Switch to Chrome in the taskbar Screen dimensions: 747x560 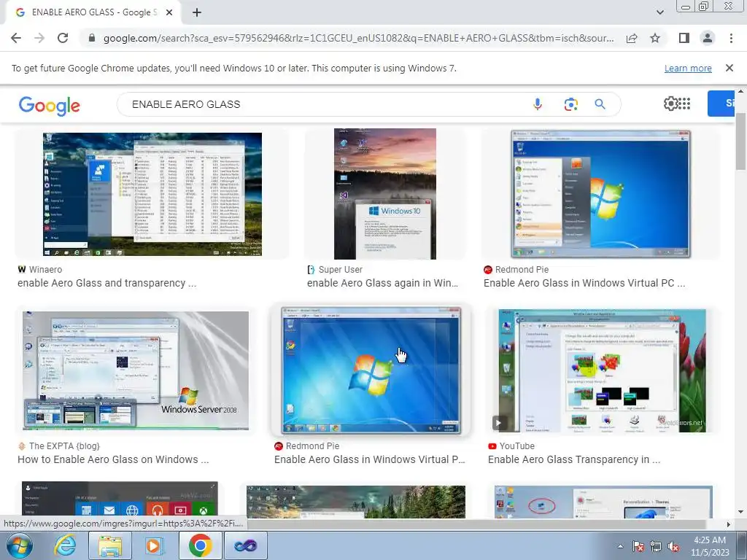click(200, 545)
